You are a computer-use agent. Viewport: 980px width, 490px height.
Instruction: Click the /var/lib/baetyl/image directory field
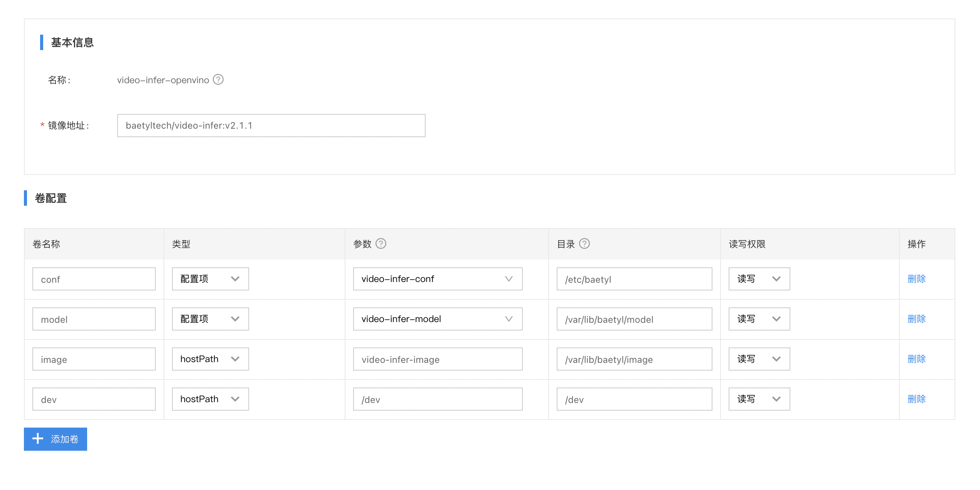pyautogui.click(x=634, y=359)
